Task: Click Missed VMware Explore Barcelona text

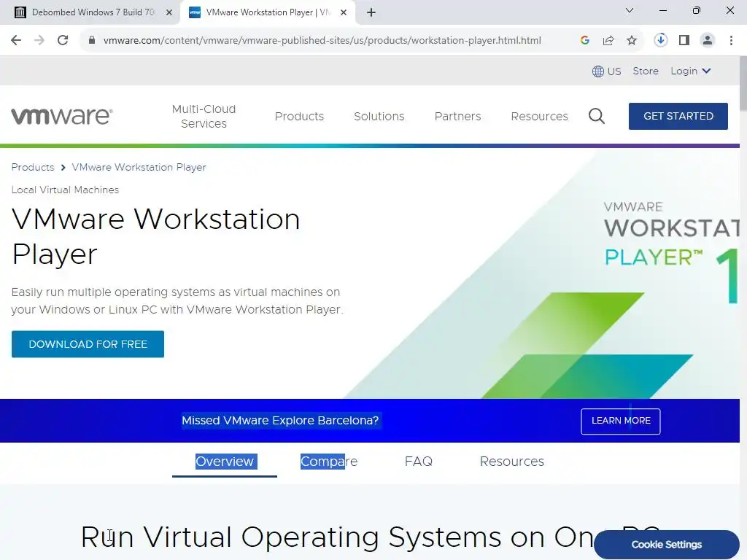Action: (x=280, y=421)
